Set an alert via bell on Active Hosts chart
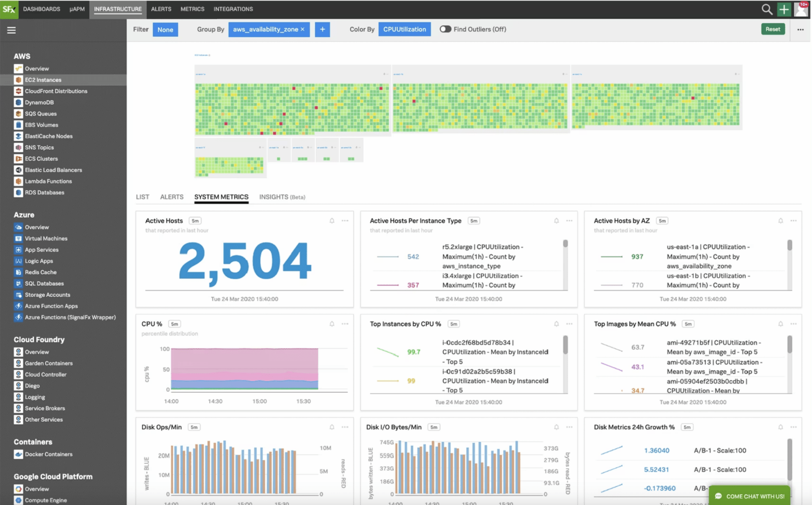 tap(332, 220)
